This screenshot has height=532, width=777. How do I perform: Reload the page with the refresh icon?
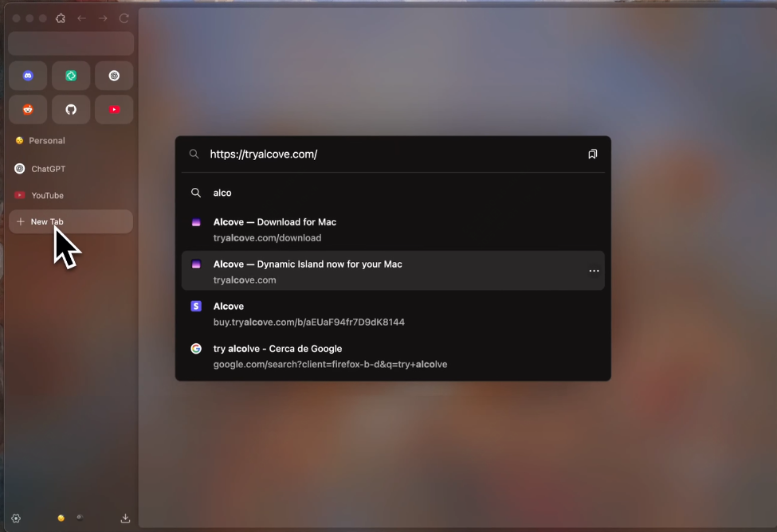pyautogui.click(x=124, y=18)
